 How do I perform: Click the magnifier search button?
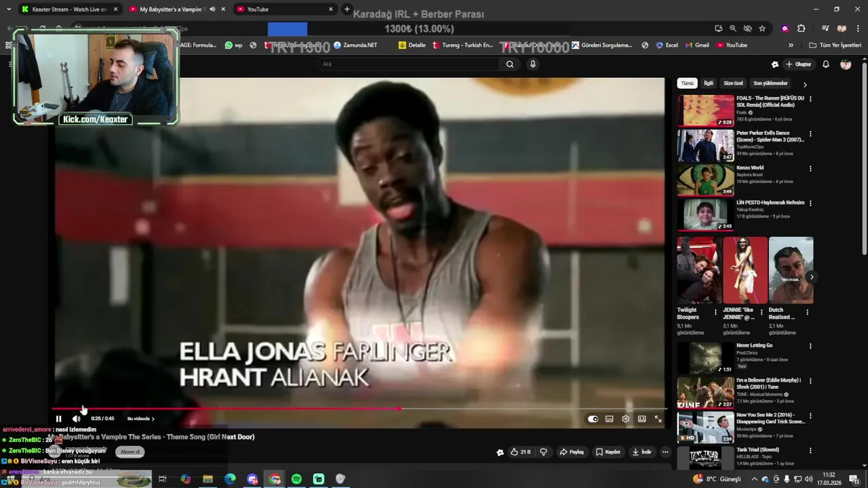pos(510,64)
